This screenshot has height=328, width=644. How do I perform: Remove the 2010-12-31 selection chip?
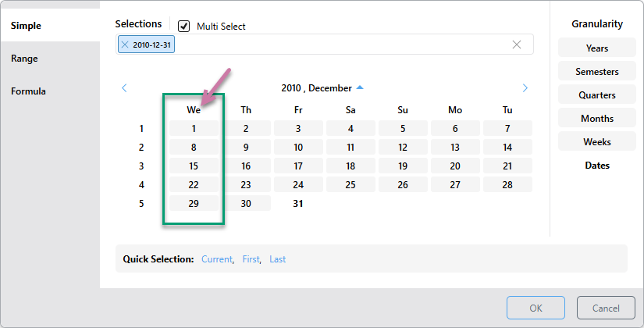pos(125,45)
